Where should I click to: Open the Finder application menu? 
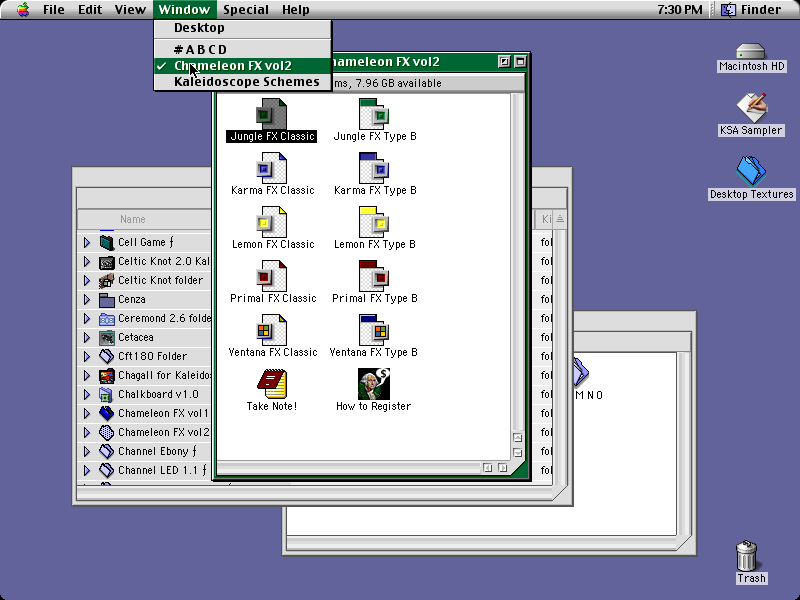pos(752,9)
